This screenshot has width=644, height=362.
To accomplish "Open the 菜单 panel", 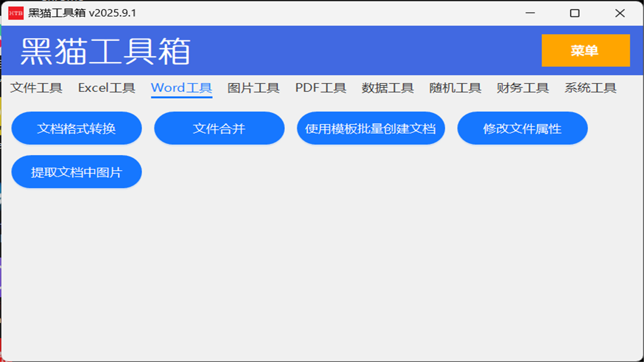I will (585, 50).
